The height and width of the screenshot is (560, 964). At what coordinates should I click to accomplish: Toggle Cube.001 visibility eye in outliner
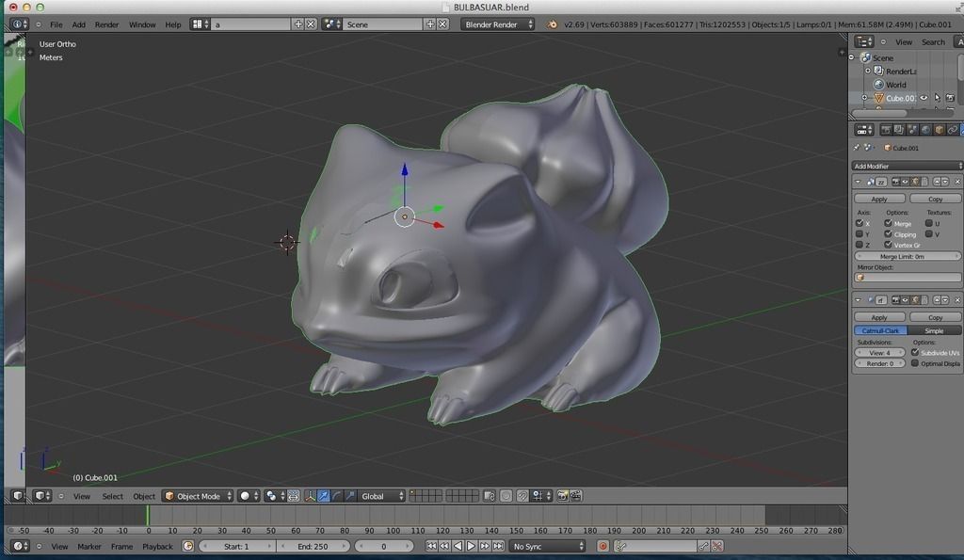(x=924, y=98)
